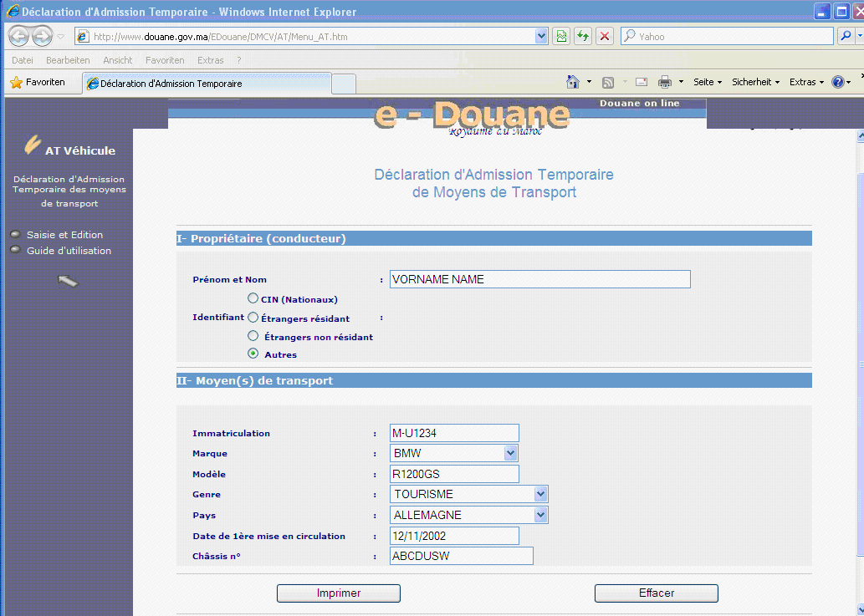Open the Help question mark icon
This screenshot has height=616, width=864.
[x=837, y=82]
